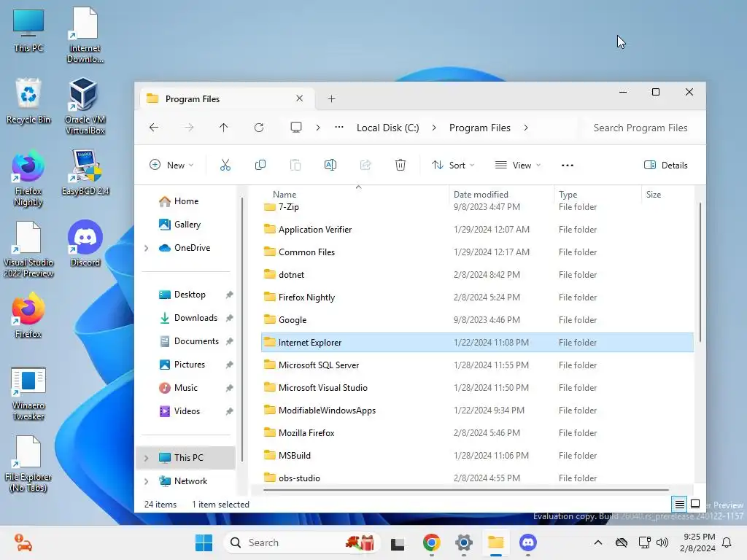
Task: Click the forward navigation arrow
Action: tap(189, 128)
